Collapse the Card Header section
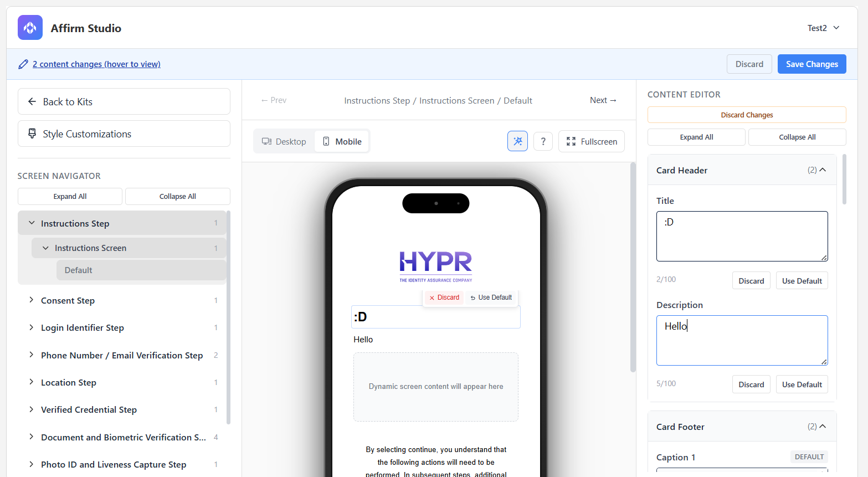The image size is (868, 477). coord(823,170)
